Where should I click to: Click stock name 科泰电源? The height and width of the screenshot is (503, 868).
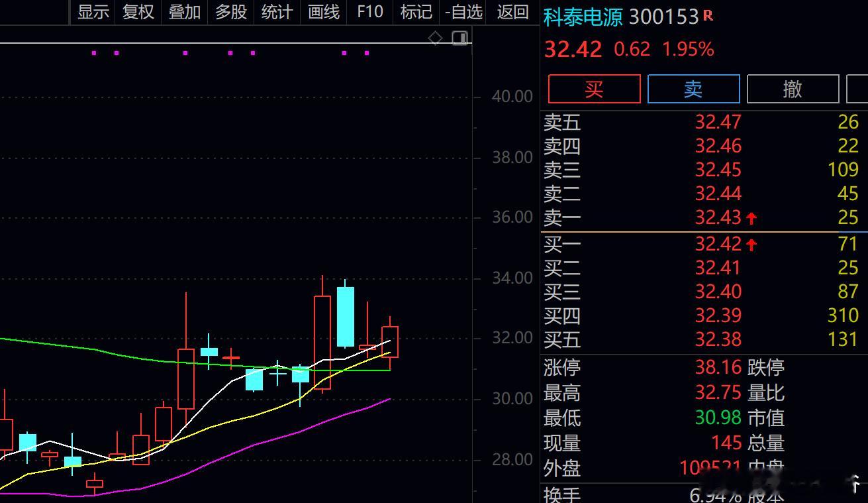pyautogui.click(x=583, y=17)
